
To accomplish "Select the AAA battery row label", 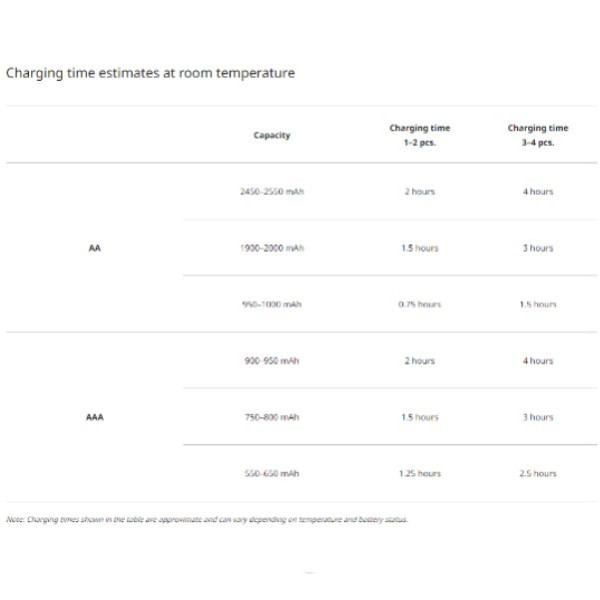I will click(95, 417).
